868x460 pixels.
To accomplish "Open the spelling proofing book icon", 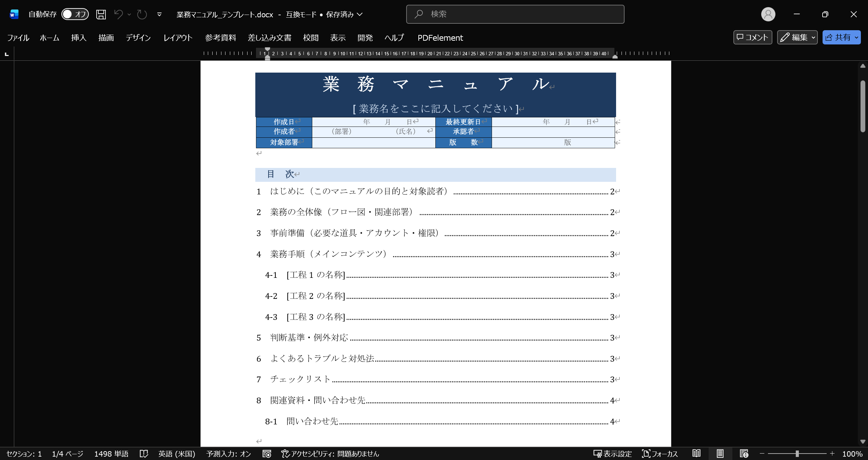I will pos(144,454).
